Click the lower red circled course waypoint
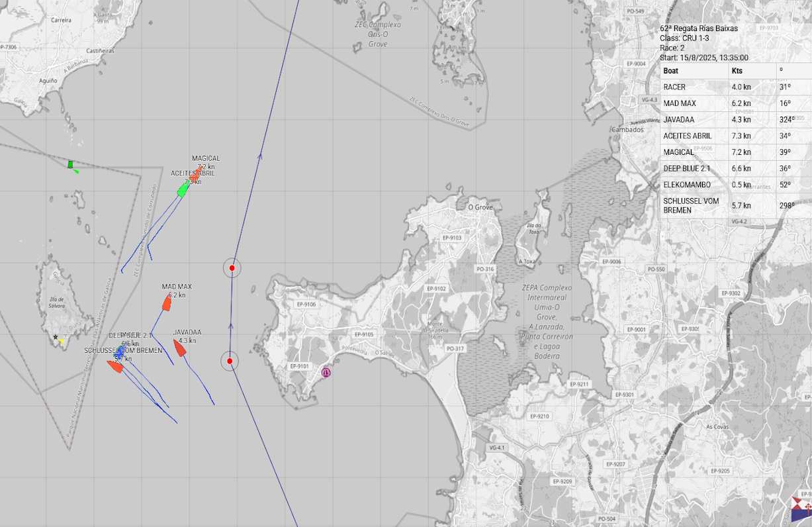 [230, 361]
